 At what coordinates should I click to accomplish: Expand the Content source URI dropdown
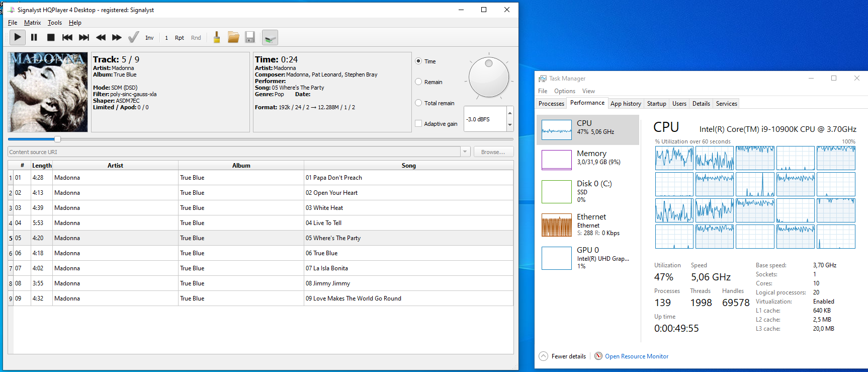[x=465, y=152]
